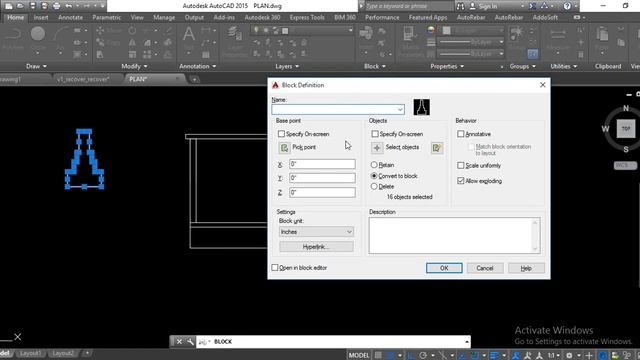640x360 pixels.
Task: Expand the Draw panel flyout
Action: (36, 66)
